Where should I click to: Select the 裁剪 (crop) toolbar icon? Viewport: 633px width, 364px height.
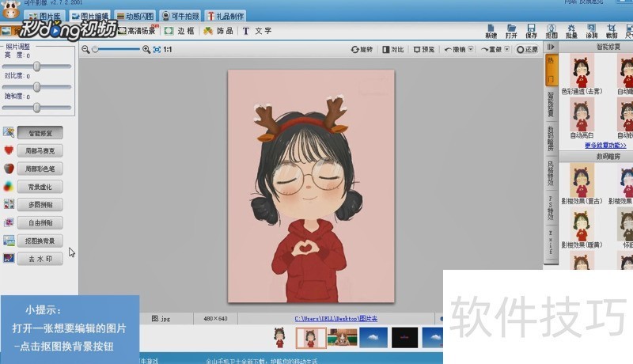[x=612, y=31]
